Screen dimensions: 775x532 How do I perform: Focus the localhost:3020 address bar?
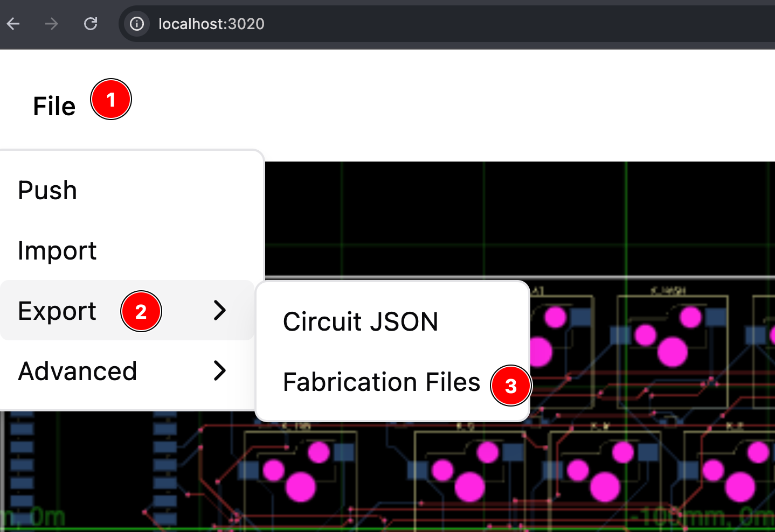click(377, 24)
